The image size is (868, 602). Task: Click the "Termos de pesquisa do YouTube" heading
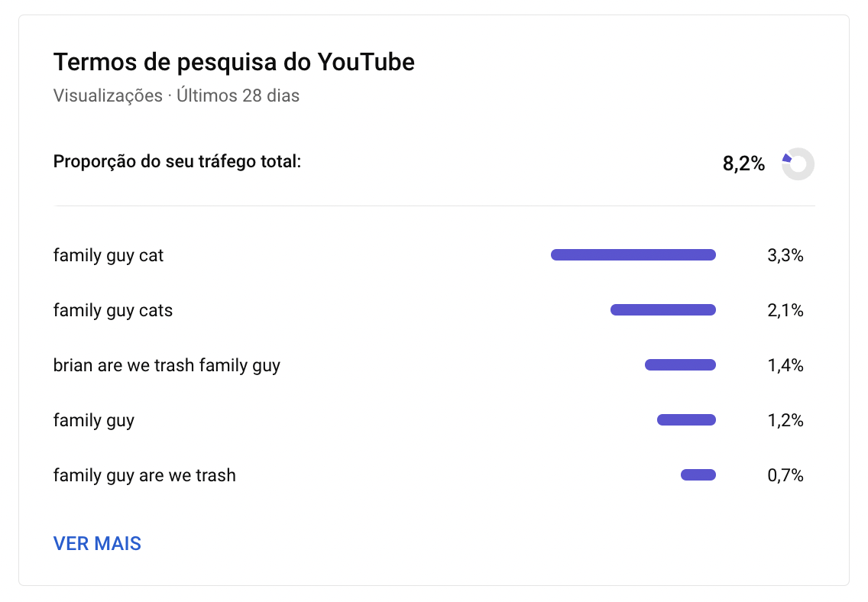click(x=234, y=62)
